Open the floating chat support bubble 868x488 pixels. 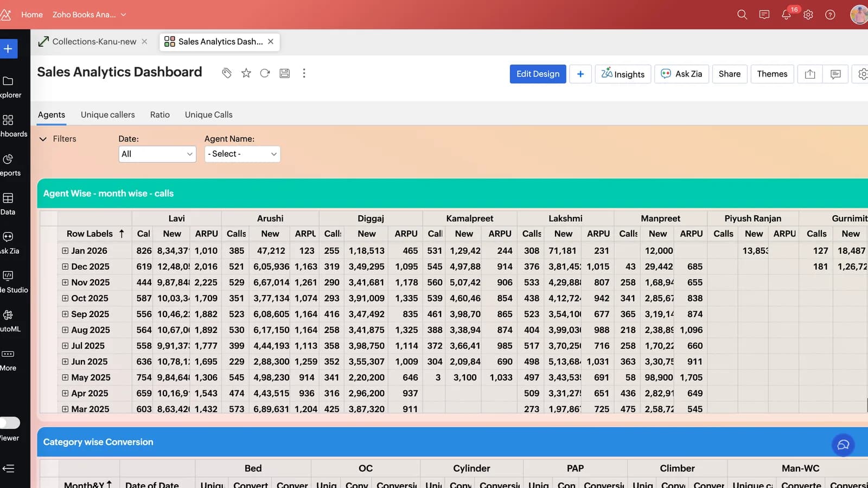tap(843, 445)
